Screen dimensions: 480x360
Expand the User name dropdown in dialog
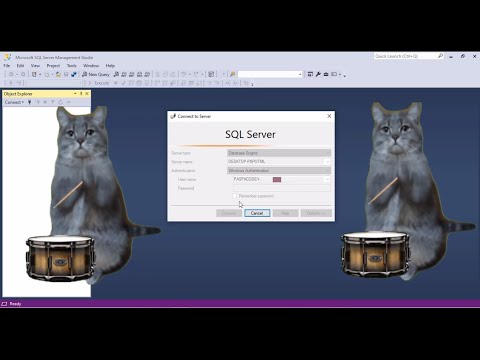pyautogui.click(x=327, y=179)
